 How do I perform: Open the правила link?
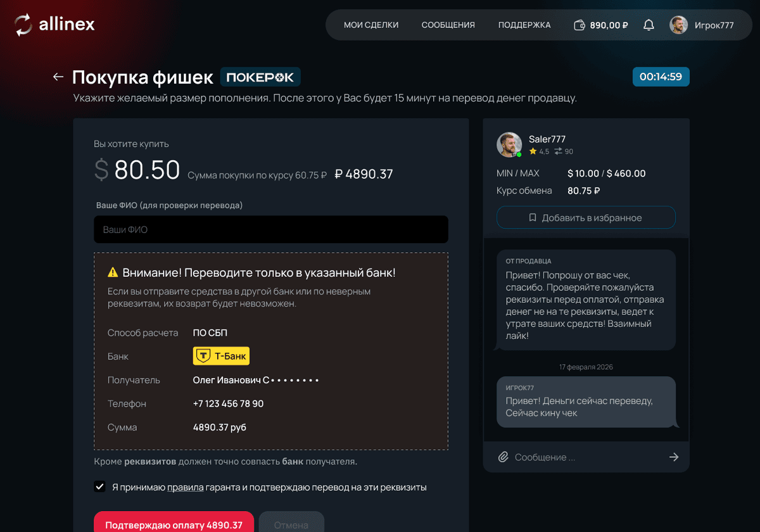[x=185, y=488]
